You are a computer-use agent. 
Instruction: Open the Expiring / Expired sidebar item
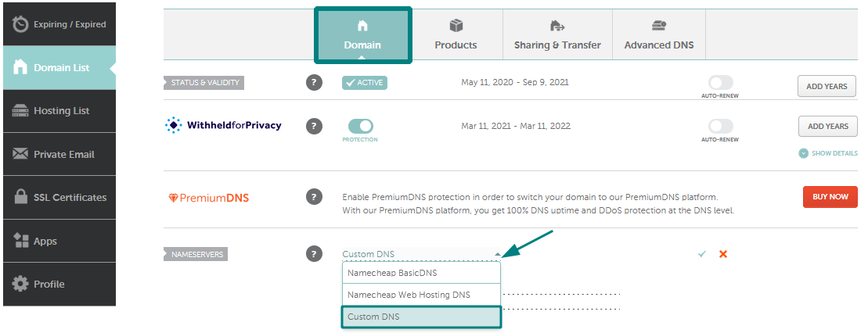(59, 23)
